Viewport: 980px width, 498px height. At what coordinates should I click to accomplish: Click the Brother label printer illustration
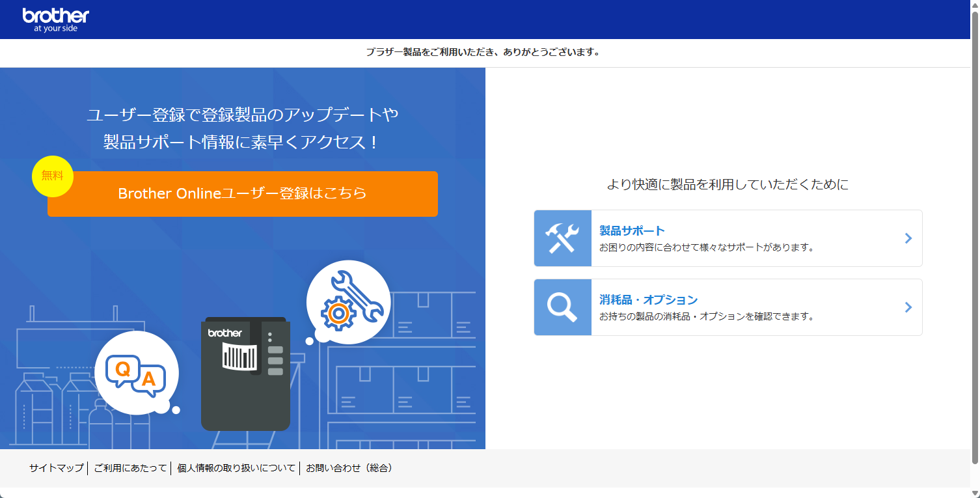point(245,374)
